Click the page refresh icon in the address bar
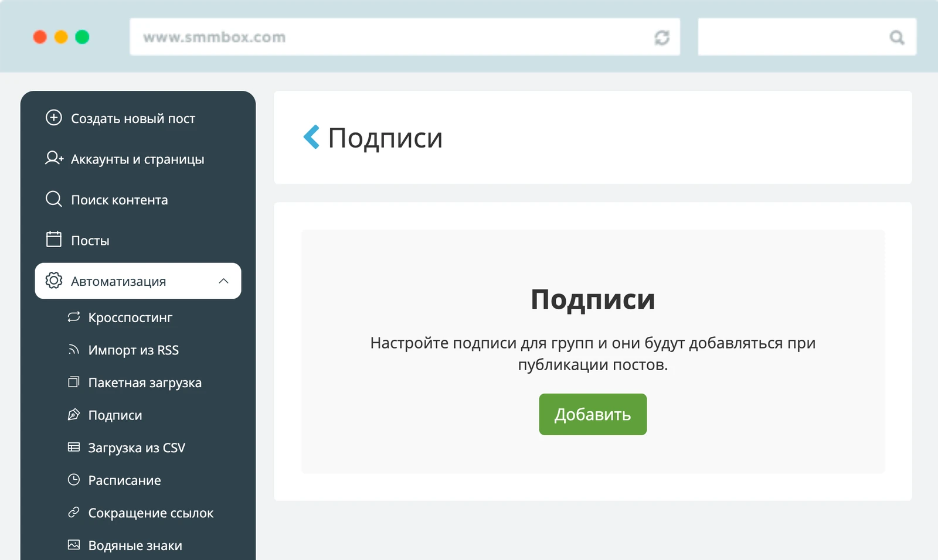Screen dimensions: 938x560 pyautogui.click(x=662, y=37)
